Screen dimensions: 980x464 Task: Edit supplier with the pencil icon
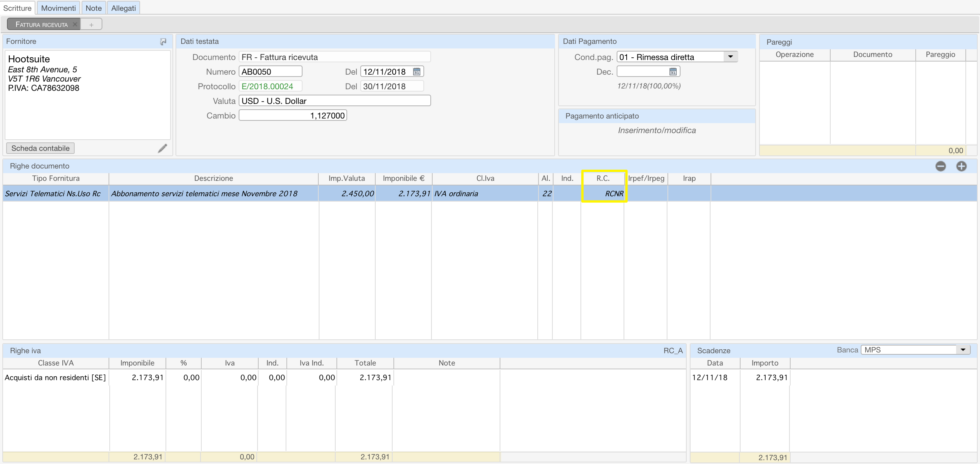tap(162, 148)
